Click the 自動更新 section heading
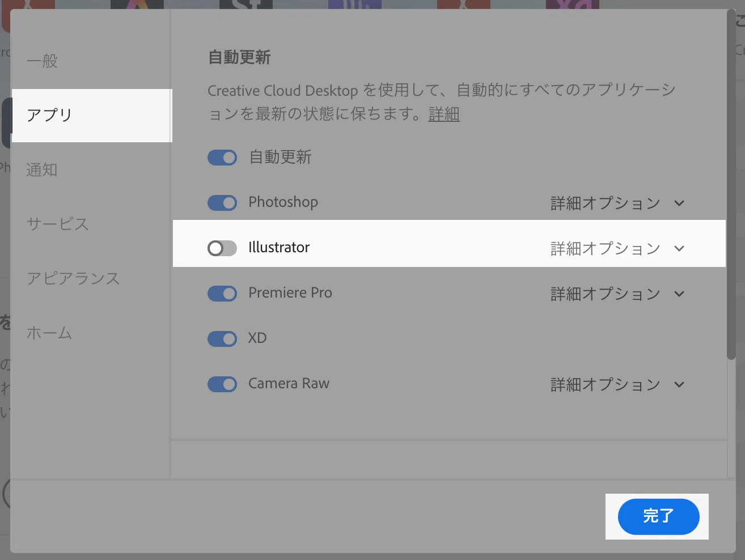This screenshot has height=560, width=745. pos(239,57)
